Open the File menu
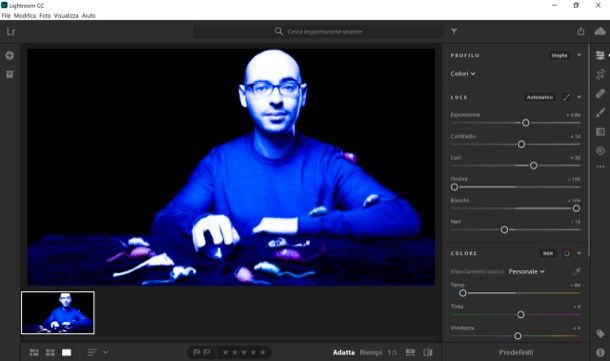Image resolution: width=610 pixels, height=361 pixels. (6, 16)
